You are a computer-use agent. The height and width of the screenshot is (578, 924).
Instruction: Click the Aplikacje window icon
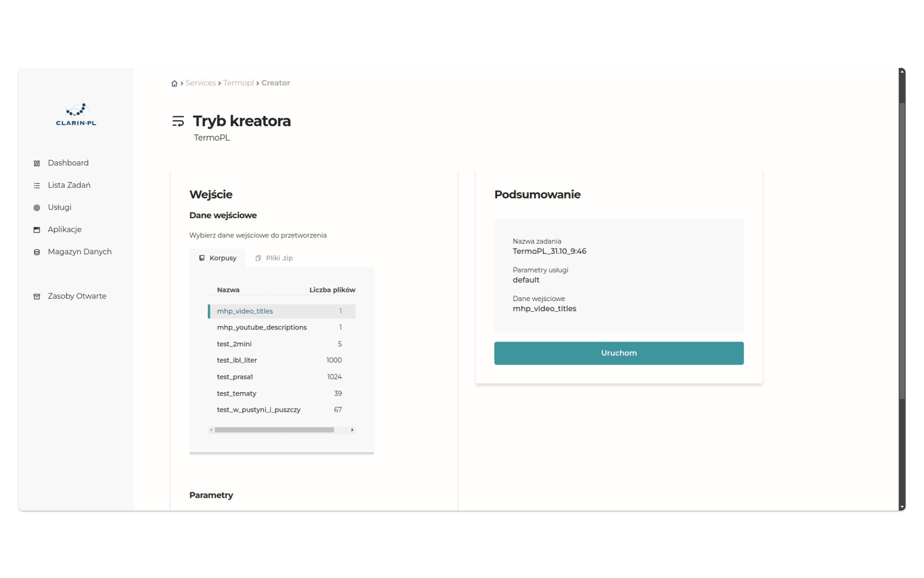click(x=37, y=230)
